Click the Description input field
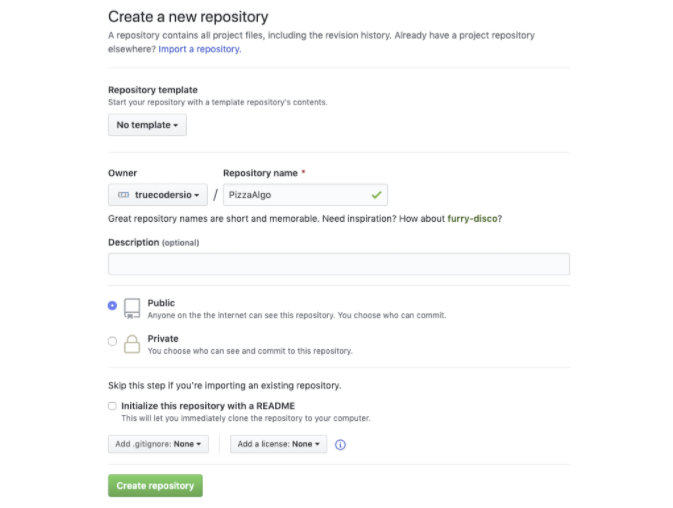This screenshot has width=673, height=508. pos(339,264)
